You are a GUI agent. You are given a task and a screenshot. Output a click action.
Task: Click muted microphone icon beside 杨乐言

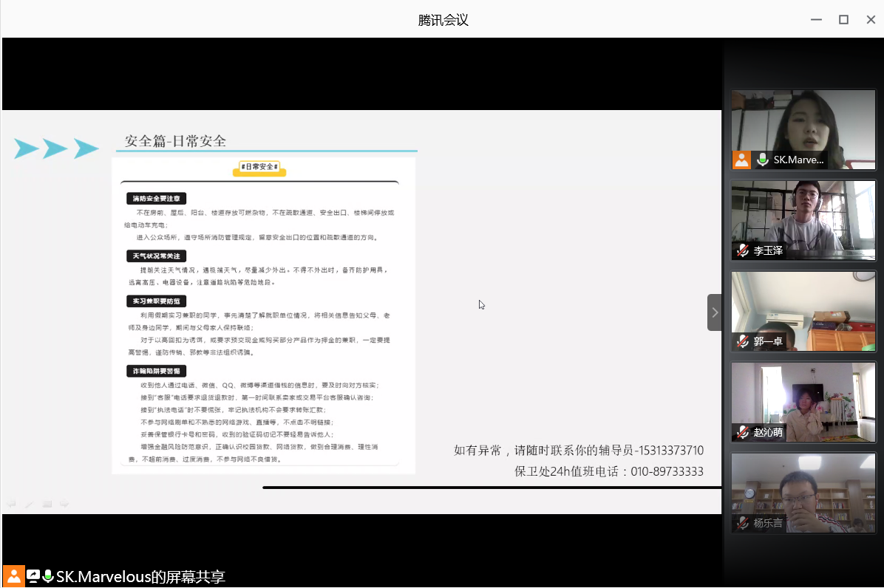click(x=743, y=523)
